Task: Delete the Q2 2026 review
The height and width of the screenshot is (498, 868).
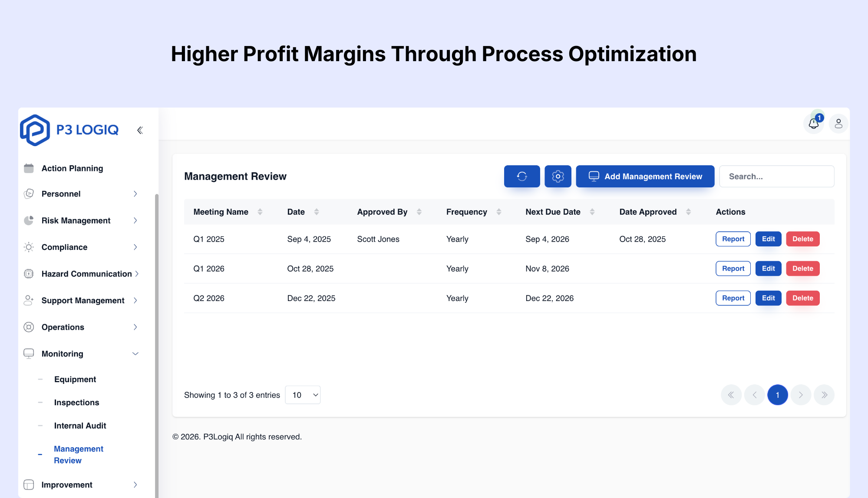Action: [x=803, y=298]
